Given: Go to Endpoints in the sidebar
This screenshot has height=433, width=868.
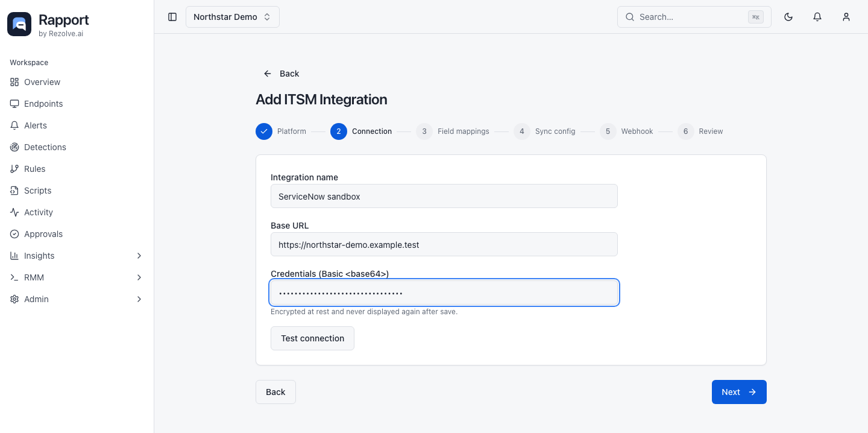Looking at the screenshot, I should pyautogui.click(x=77, y=104).
